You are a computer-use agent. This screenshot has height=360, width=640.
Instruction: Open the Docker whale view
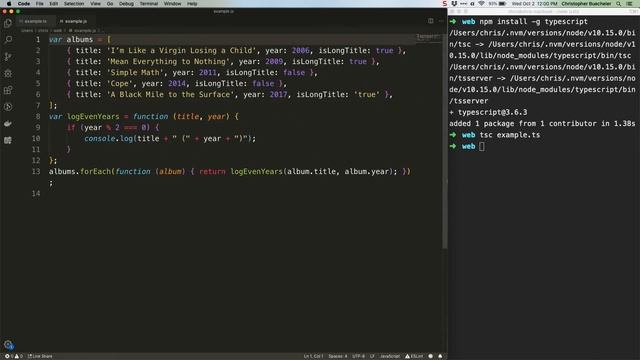[x=8, y=123]
